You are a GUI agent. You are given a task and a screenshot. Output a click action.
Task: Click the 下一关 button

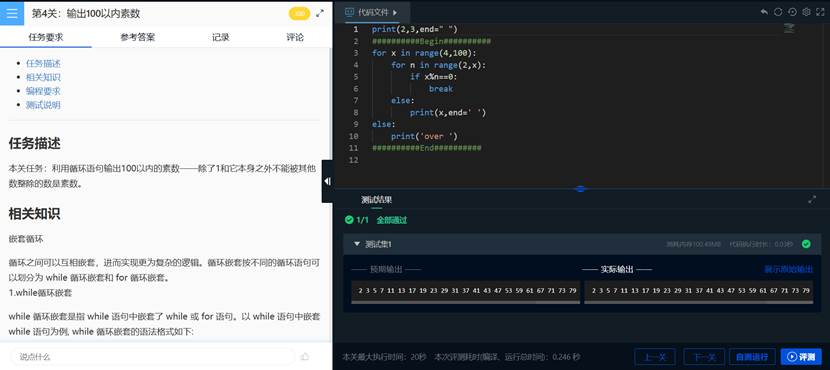point(704,357)
